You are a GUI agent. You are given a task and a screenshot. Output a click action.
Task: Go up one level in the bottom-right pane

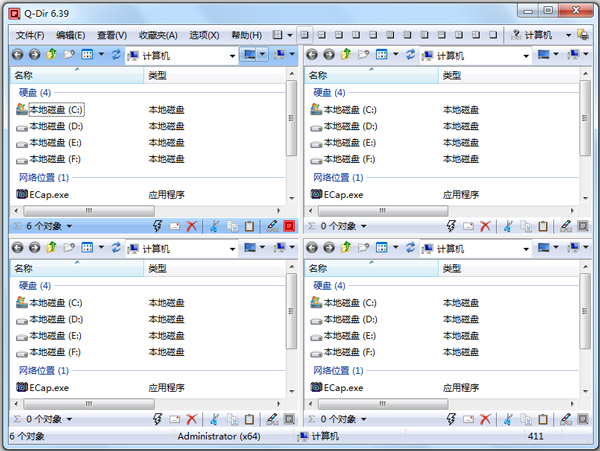pyautogui.click(x=346, y=247)
